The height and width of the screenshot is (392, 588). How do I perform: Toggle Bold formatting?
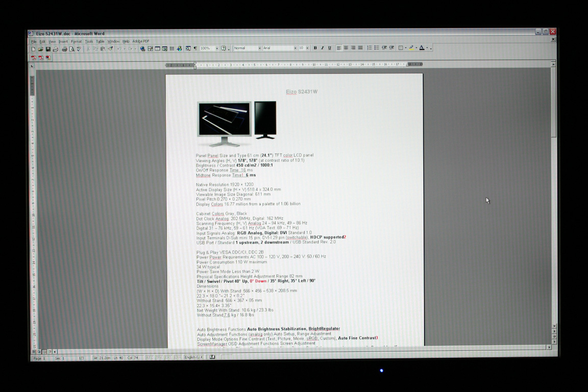[315, 48]
